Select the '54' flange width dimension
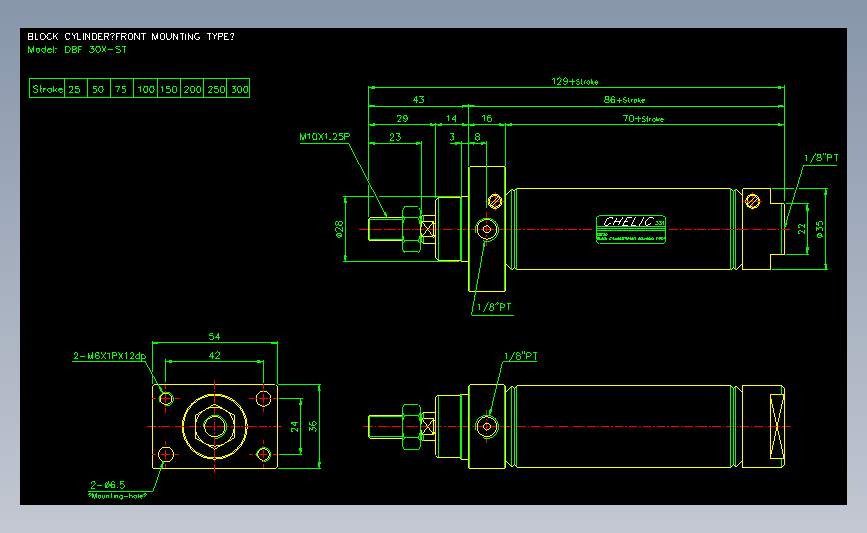867x533 pixels. [214, 337]
